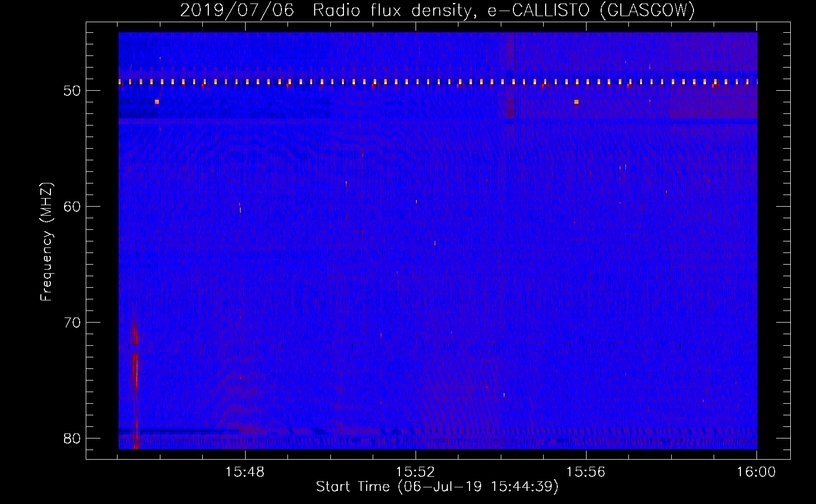Click the 'Frequency (MHZ)' y-axis label
The width and height of the screenshot is (816, 504).
[46, 242]
